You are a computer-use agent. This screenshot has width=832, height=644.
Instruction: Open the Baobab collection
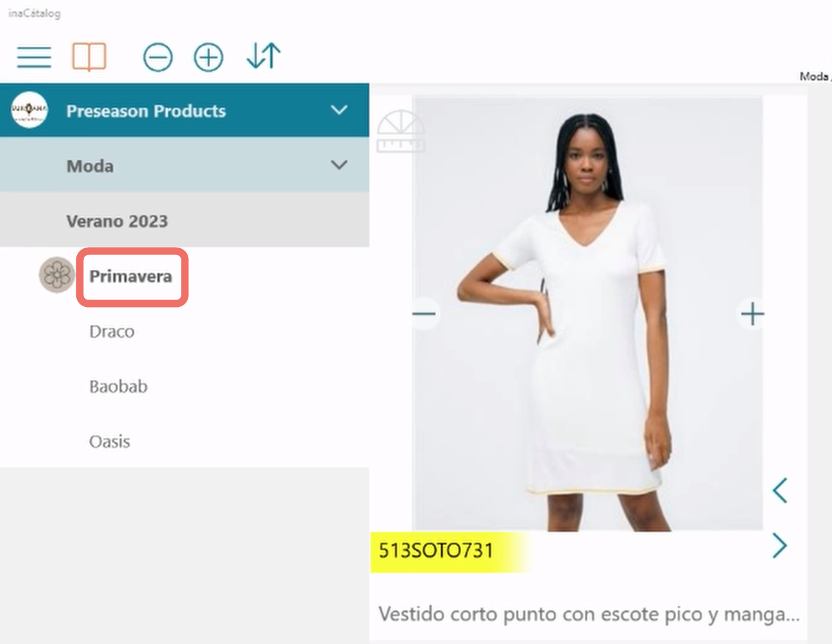[x=118, y=386]
